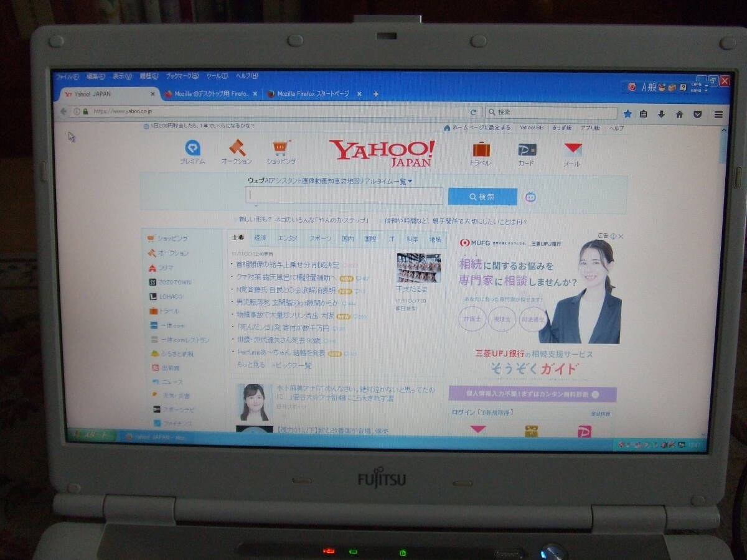Open フリマ in the left sidebar
The height and width of the screenshot is (560, 747).
[x=161, y=268]
